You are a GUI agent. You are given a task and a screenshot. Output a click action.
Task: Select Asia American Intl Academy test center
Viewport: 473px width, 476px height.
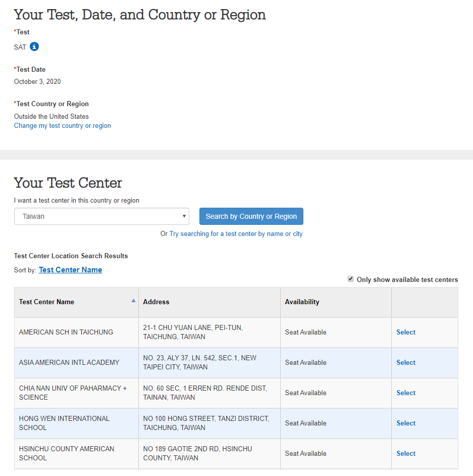coord(406,362)
